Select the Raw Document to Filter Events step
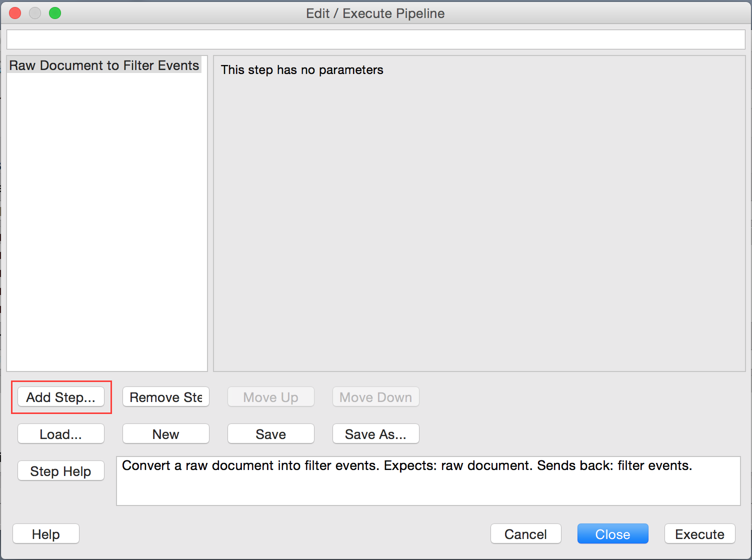 pyautogui.click(x=104, y=65)
